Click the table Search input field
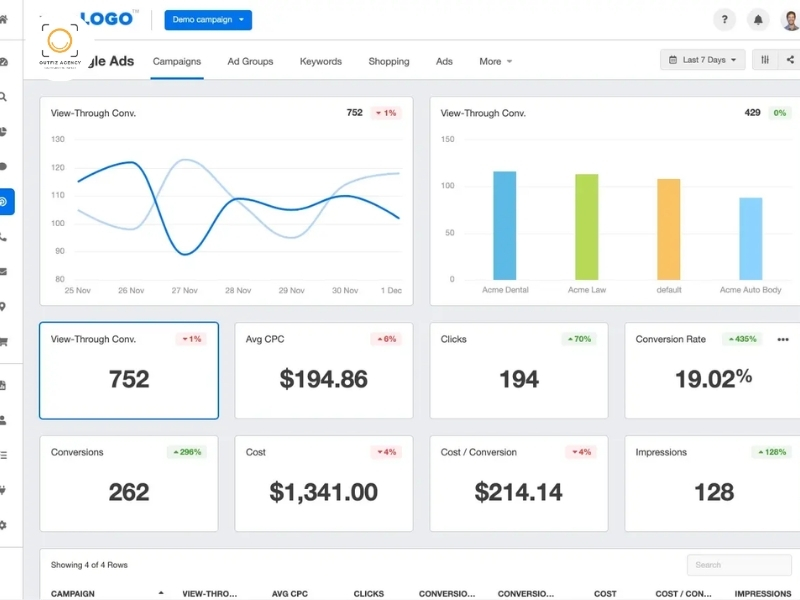 (739, 564)
